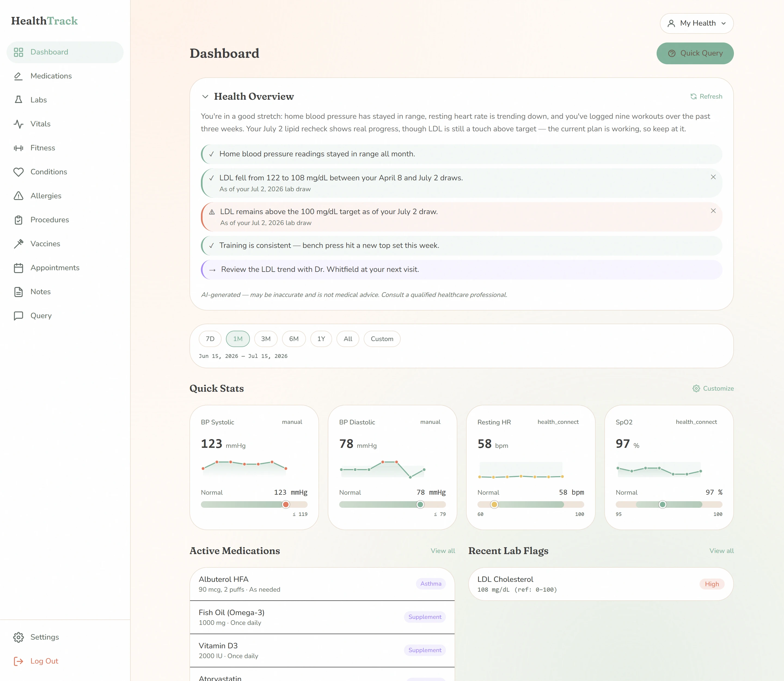Click the Dashboard grid icon in sidebar
Viewport: 784px width, 681px height.
coord(18,52)
